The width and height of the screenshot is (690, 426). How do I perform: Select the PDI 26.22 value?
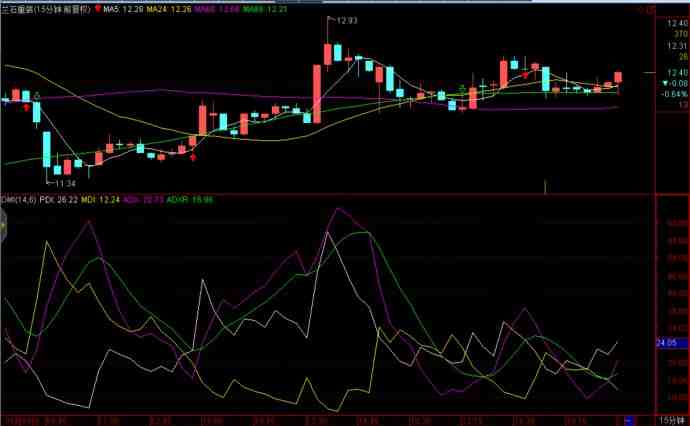click(x=59, y=200)
